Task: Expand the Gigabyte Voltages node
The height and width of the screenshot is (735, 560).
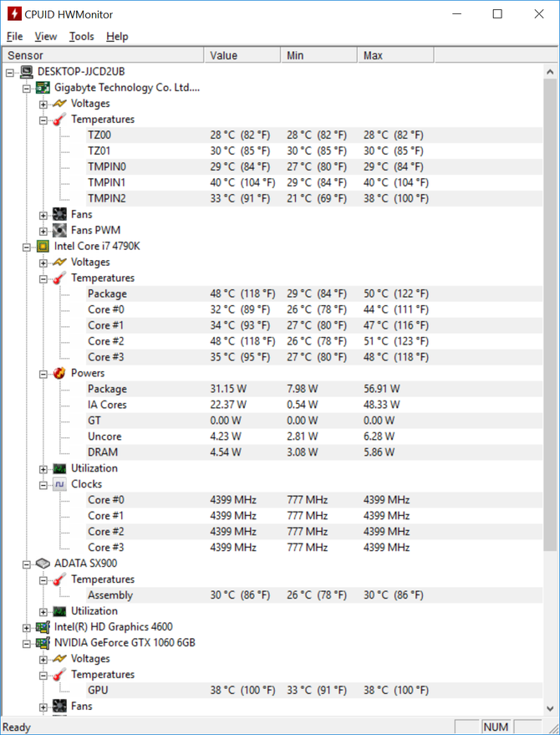Action: point(43,104)
